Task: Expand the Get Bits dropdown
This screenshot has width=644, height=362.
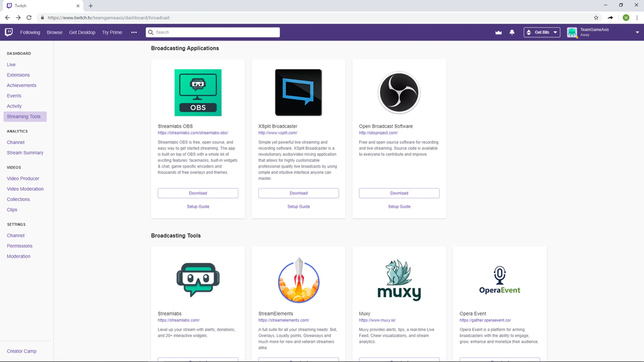Action: [542, 32]
